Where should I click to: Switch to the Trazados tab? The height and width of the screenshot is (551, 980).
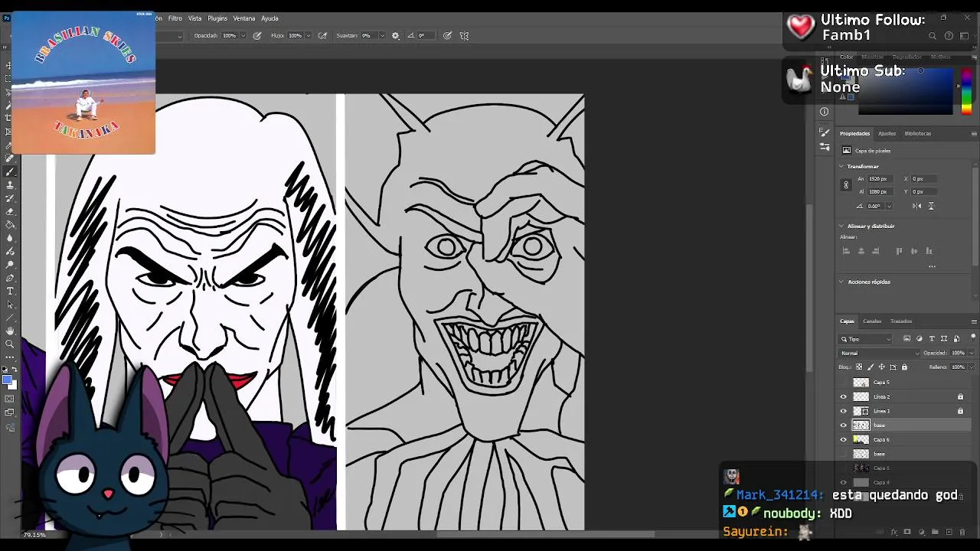tap(901, 321)
